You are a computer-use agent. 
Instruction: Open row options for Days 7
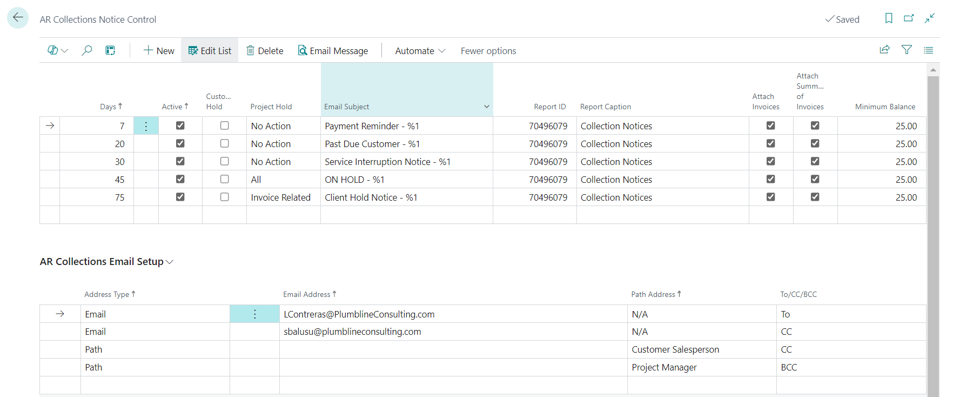146,126
